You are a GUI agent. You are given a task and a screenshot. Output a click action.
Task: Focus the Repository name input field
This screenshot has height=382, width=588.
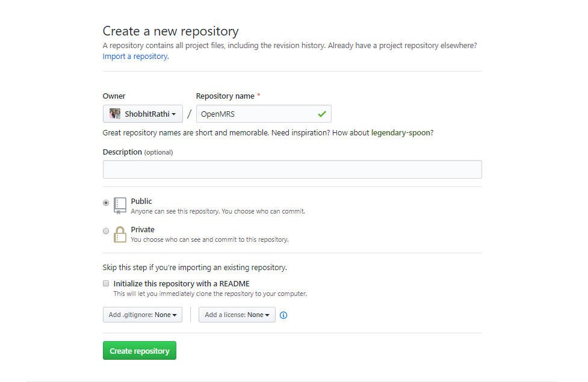point(264,114)
